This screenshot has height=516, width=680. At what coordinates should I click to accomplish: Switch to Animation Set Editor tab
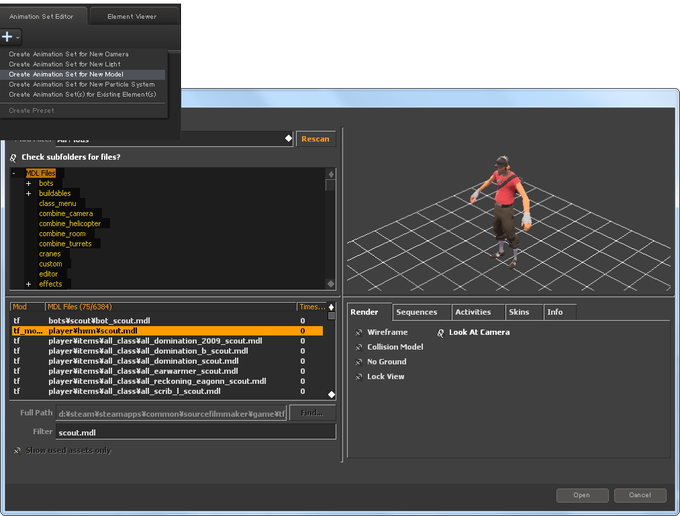(x=41, y=16)
